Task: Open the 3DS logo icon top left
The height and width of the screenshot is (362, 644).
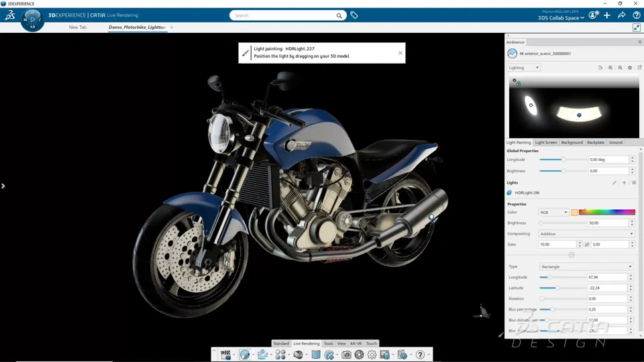Action: click(10, 15)
